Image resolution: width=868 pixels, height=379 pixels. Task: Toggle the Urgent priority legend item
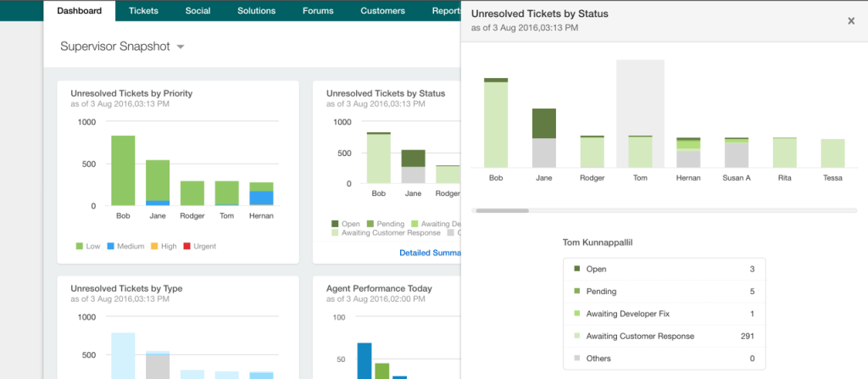point(199,246)
